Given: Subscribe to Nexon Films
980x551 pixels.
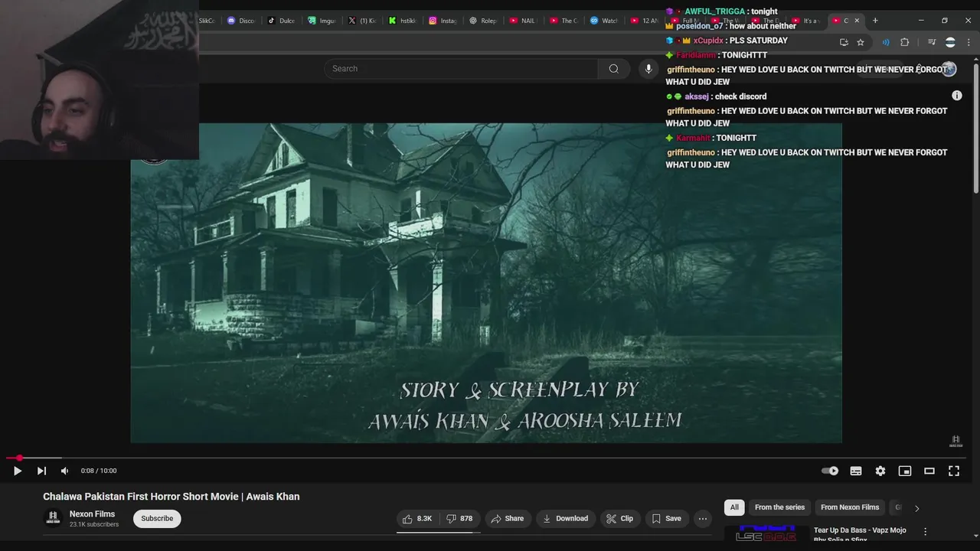Looking at the screenshot, I should (x=157, y=518).
